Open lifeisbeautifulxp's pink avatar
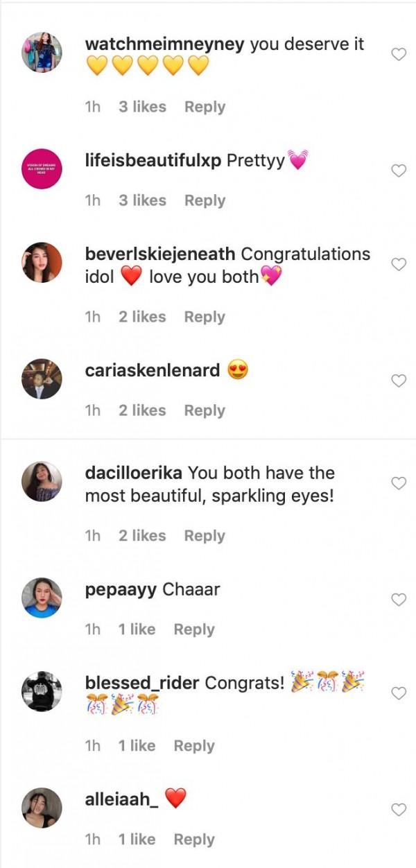 point(42,170)
